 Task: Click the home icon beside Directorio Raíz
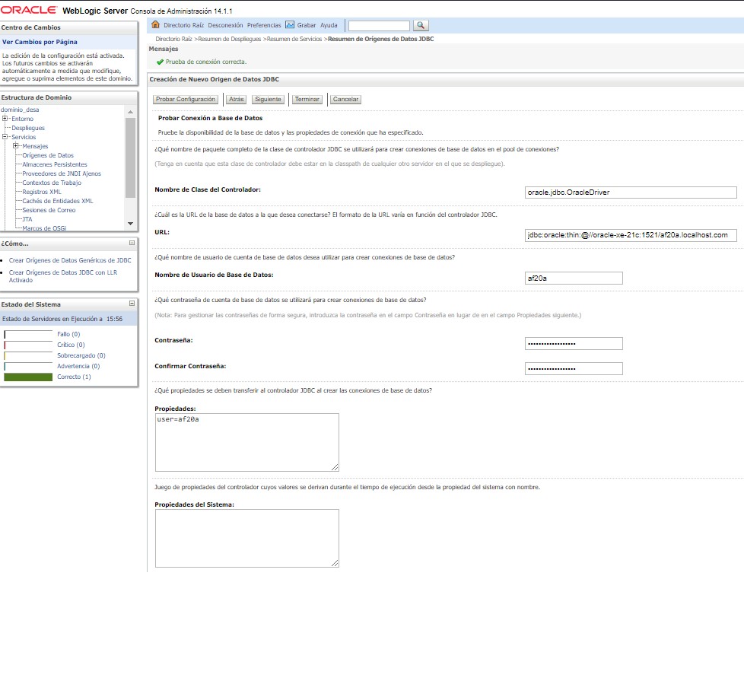tap(155, 24)
